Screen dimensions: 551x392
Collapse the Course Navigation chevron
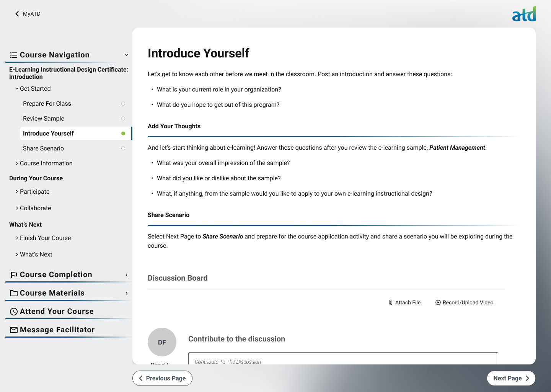(x=126, y=55)
